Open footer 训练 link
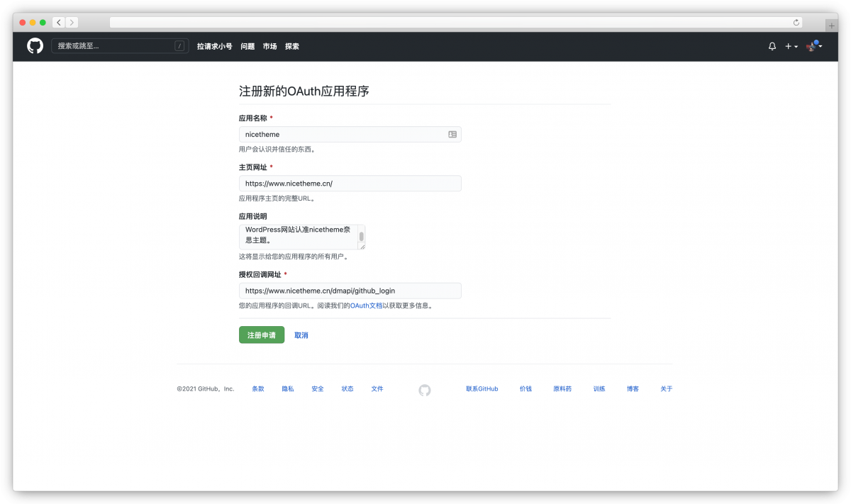851x504 pixels. click(x=599, y=389)
